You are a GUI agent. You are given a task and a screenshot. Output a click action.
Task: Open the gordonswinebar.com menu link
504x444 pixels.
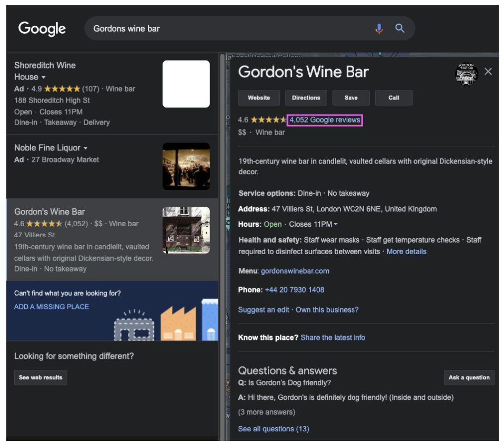295,271
